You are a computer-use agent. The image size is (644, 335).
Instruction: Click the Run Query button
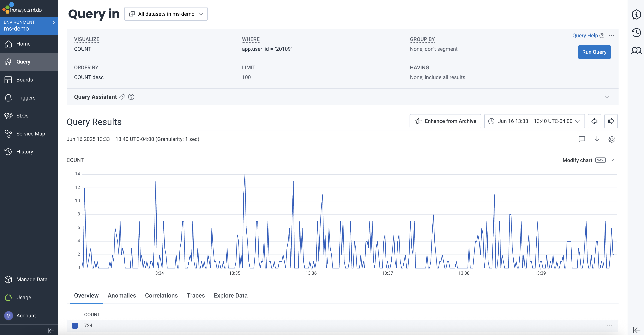click(594, 52)
